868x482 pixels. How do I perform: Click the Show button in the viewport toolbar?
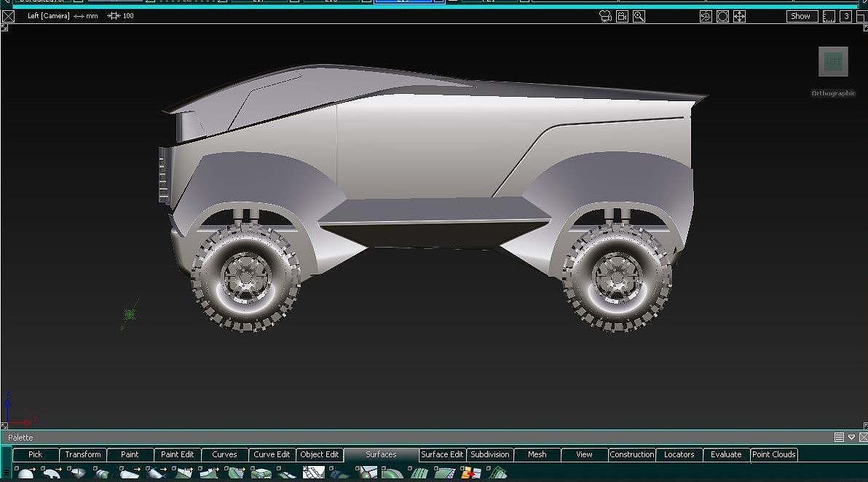coord(800,16)
